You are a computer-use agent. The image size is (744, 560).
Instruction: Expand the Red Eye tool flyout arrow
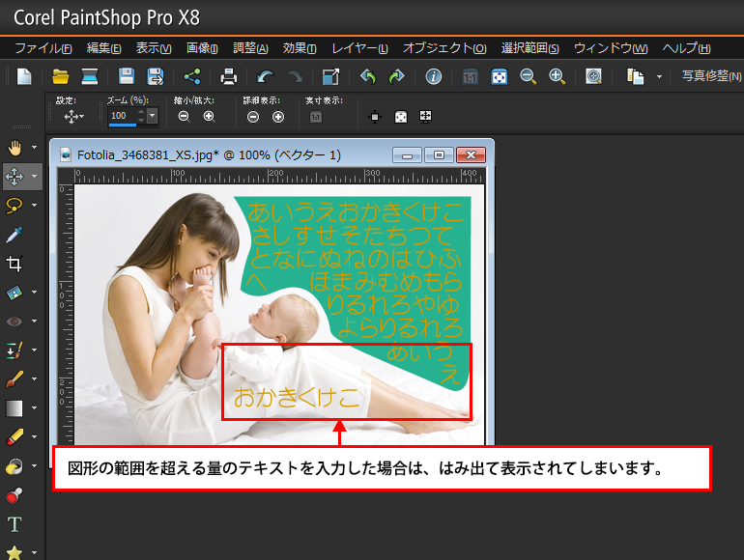[34, 322]
